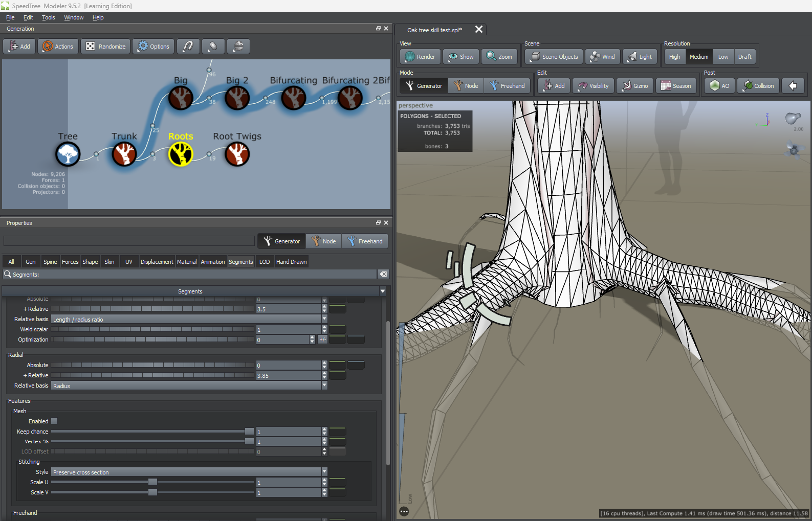
Task: Click the Render globe button in View toolbar
Action: pos(420,57)
